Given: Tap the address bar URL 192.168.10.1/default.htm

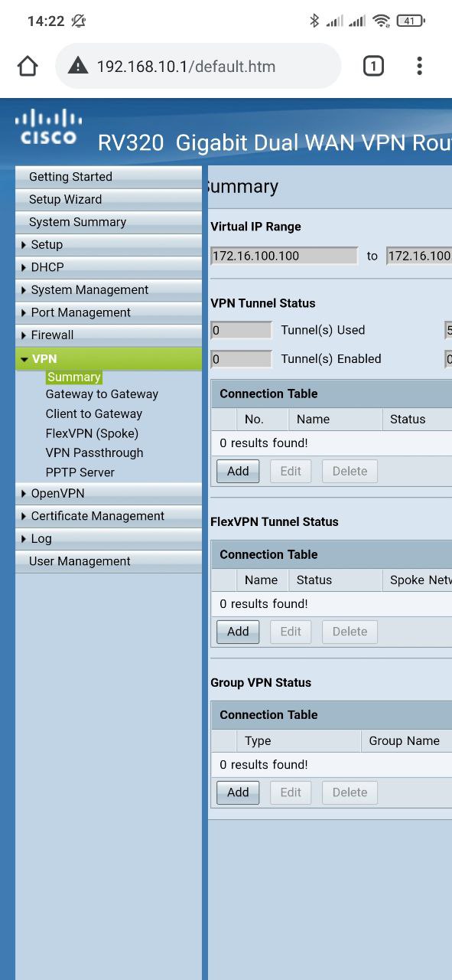Looking at the screenshot, I should coord(186,67).
